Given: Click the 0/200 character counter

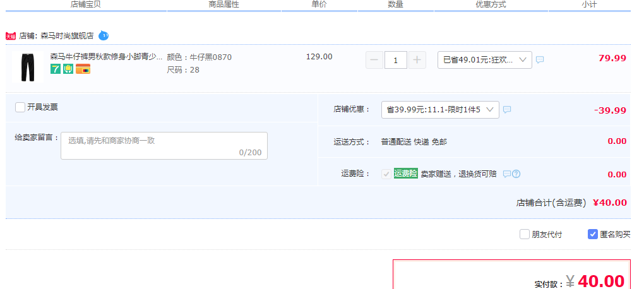Looking at the screenshot, I should (251, 153).
